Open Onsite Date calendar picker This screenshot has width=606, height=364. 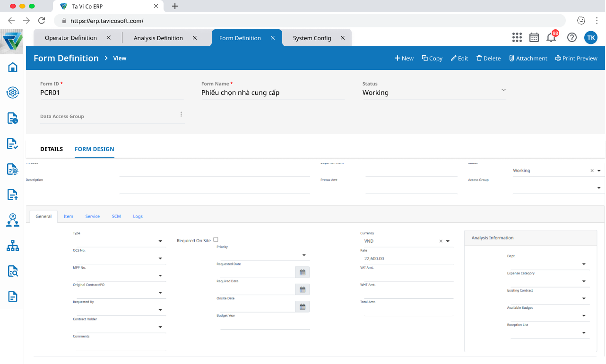click(303, 307)
